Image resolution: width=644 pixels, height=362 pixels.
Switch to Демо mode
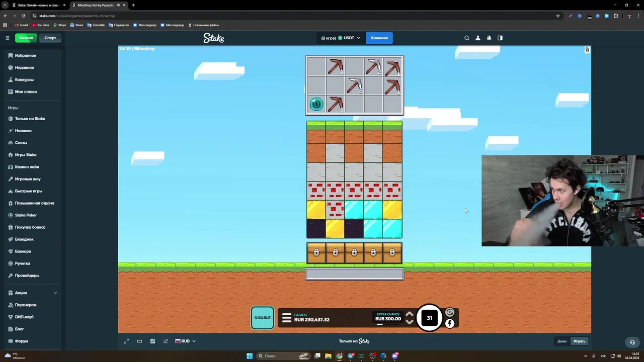pyautogui.click(x=562, y=341)
